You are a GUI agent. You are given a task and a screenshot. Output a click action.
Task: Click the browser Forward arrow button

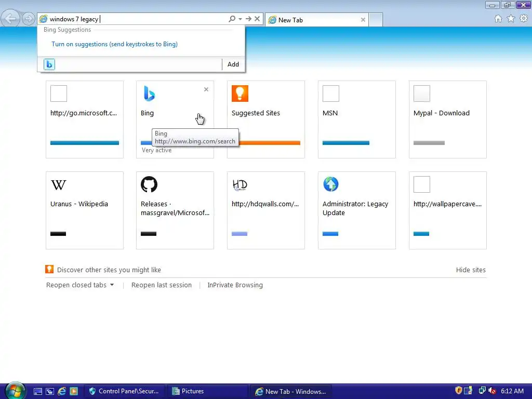29,19
